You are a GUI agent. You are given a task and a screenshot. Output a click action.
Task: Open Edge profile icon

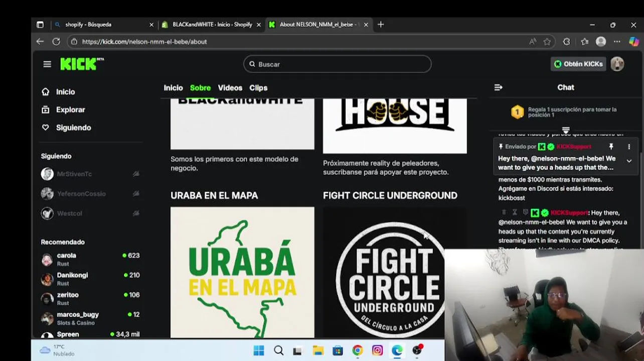[601, 42]
